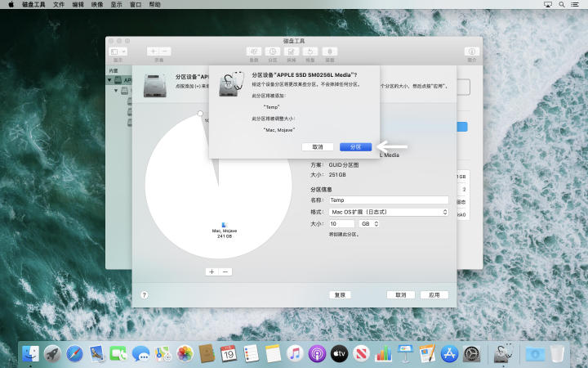Open Spotlight search from the menu bar
This screenshot has width=588, height=368.
click(562, 5)
